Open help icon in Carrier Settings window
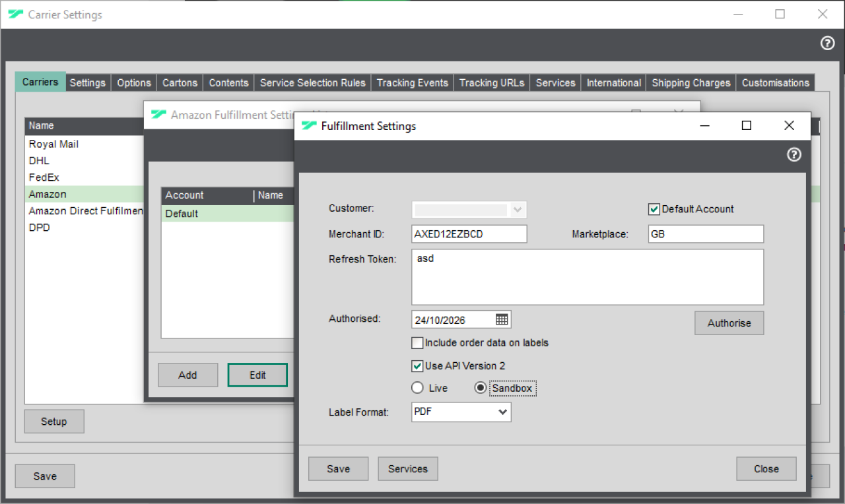Image resolution: width=845 pixels, height=504 pixels. pos(827,44)
